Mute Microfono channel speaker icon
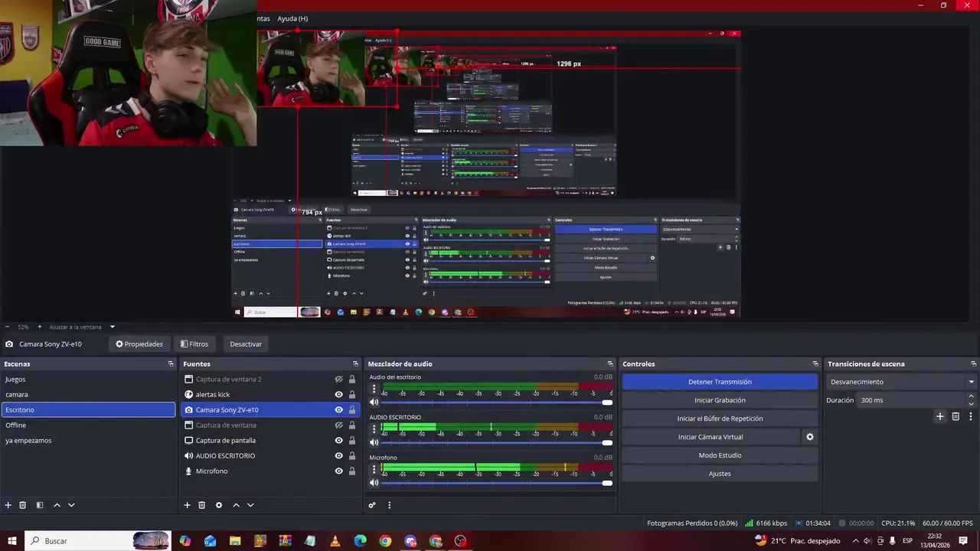 [374, 482]
